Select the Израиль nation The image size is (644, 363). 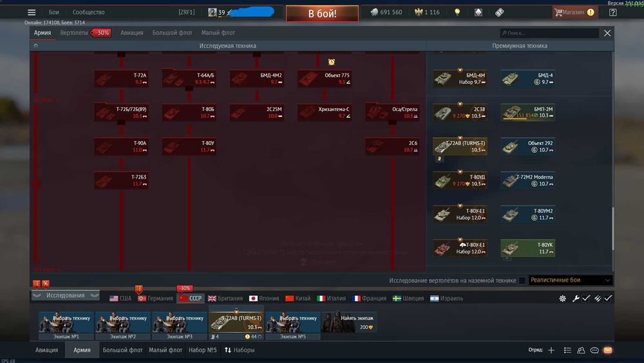(x=446, y=299)
